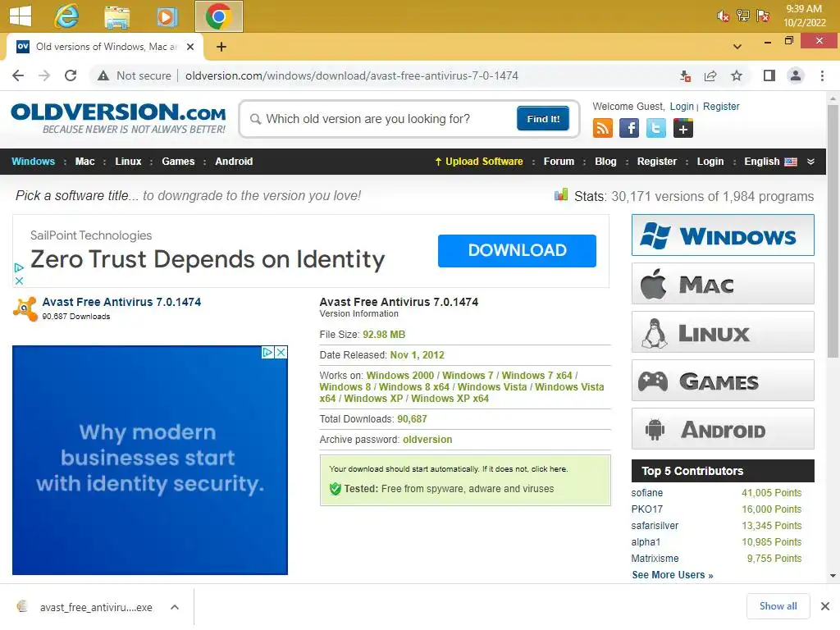
Task: Open Chrome three-dot menu
Action: click(822, 75)
